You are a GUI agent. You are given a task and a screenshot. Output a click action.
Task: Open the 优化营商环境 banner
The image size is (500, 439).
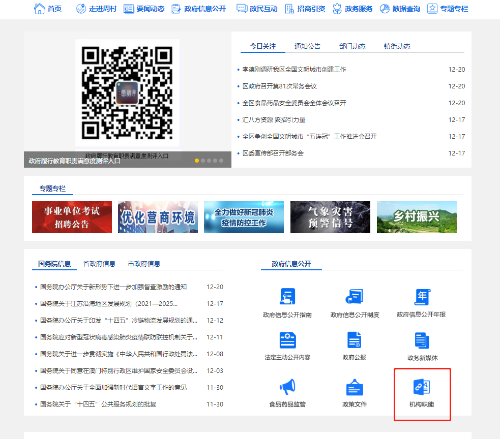coord(158,217)
